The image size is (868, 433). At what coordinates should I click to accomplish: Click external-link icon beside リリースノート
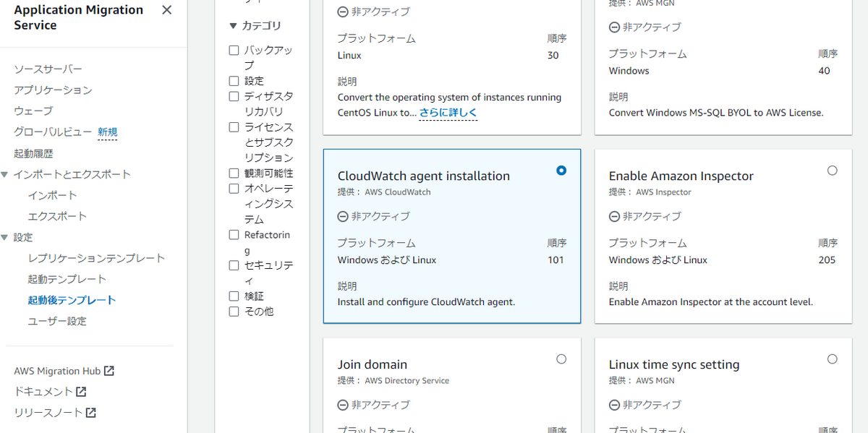point(91,413)
